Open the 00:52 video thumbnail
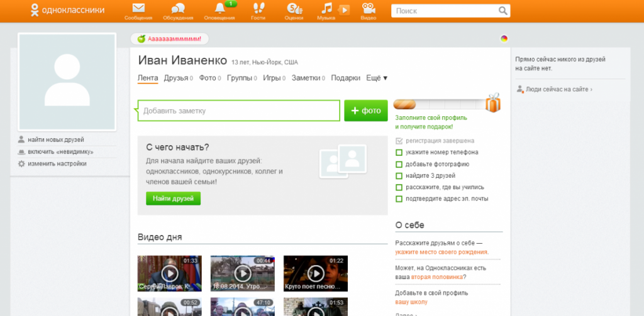The width and height of the screenshot is (644, 316). point(170,307)
